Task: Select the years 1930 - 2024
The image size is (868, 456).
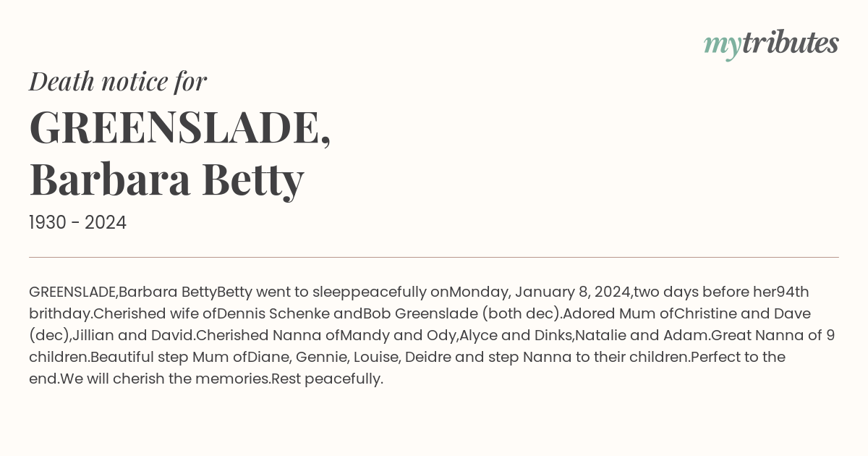Action: [x=77, y=223]
